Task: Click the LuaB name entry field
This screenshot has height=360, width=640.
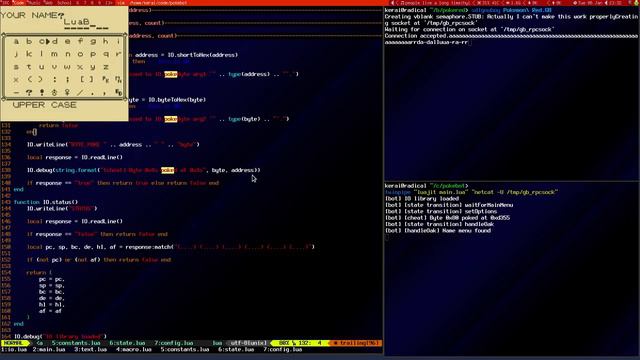Action: (86, 24)
